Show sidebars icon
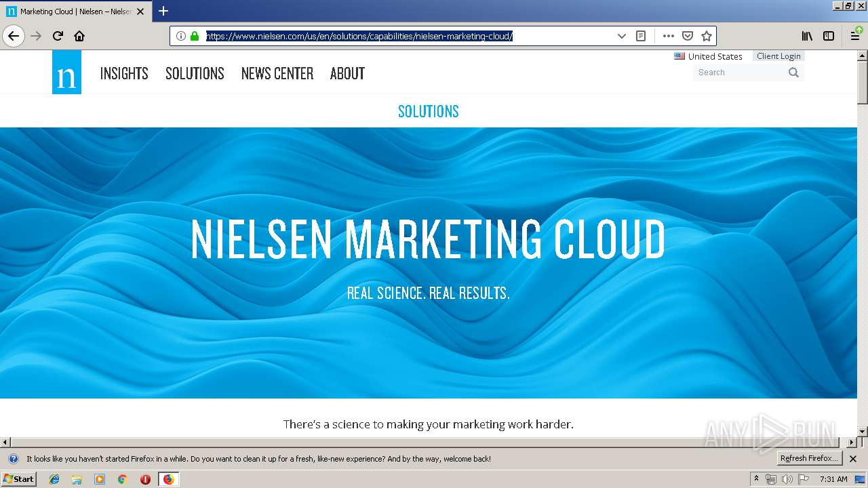The width and height of the screenshot is (868, 488). tap(829, 36)
